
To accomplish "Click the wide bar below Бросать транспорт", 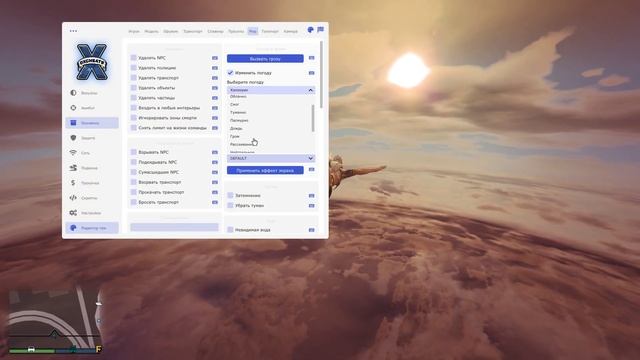I will [174, 227].
